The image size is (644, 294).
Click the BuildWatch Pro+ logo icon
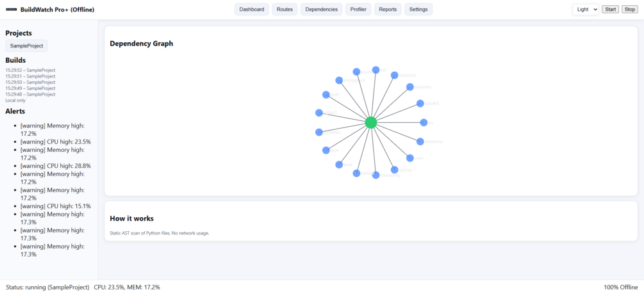12,10
